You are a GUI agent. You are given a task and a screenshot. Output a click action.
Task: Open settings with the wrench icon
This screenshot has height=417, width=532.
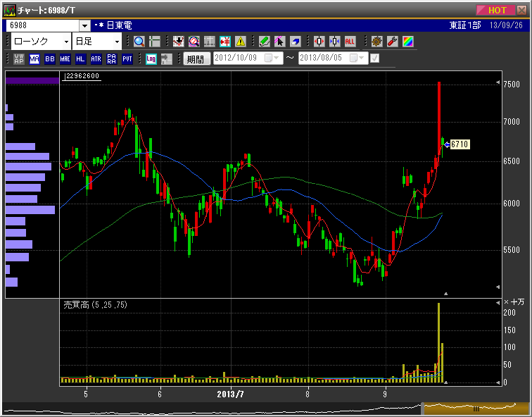tap(392, 42)
